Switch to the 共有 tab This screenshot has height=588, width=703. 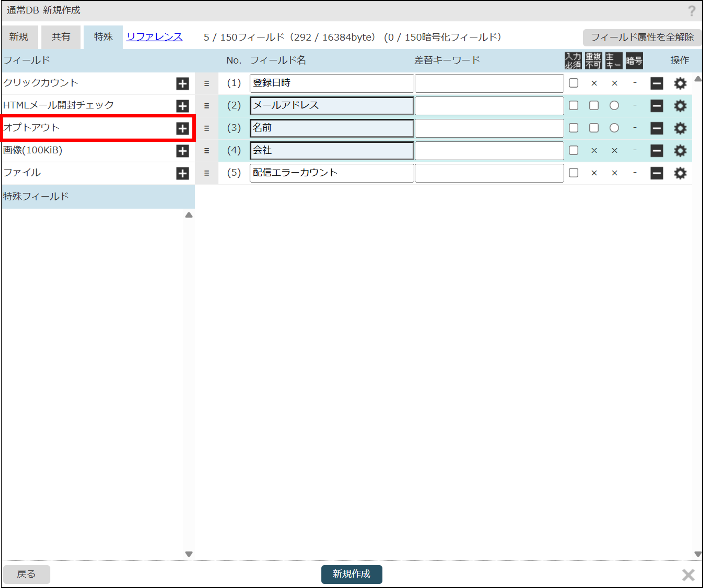(61, 37)
